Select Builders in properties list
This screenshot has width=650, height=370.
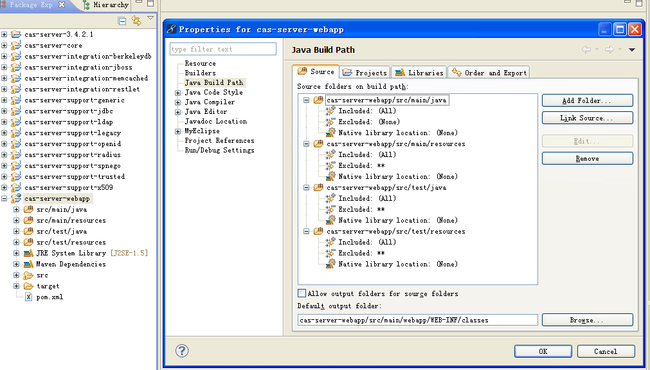200,73
